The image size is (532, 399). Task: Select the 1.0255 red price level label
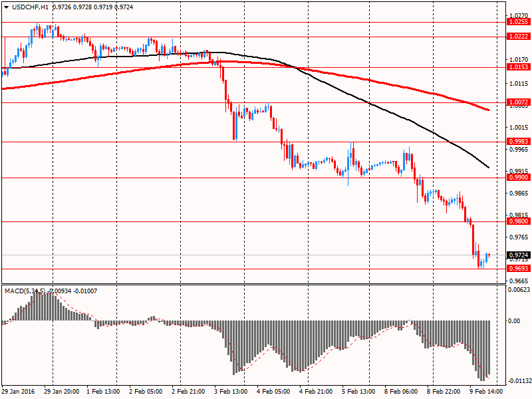[519, 22]
